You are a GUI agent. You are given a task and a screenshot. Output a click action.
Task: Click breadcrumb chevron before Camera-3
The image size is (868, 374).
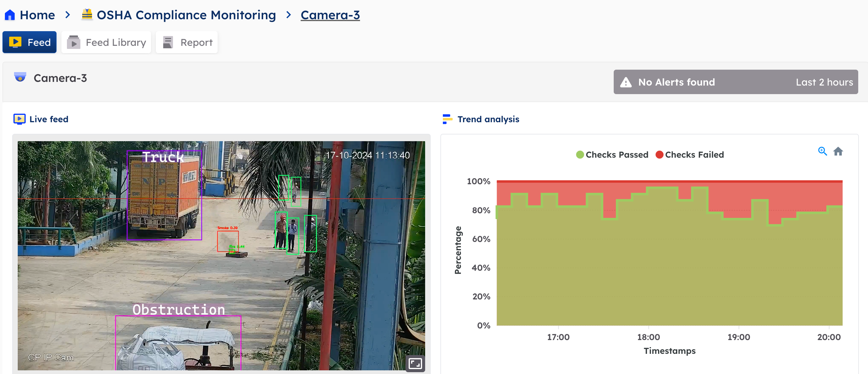click(289, 15)
